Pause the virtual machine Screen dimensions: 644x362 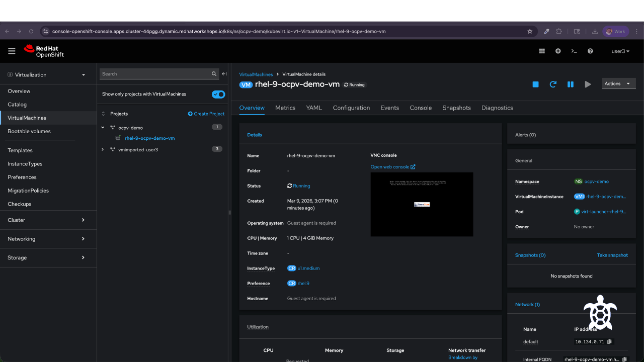[571, 84]
